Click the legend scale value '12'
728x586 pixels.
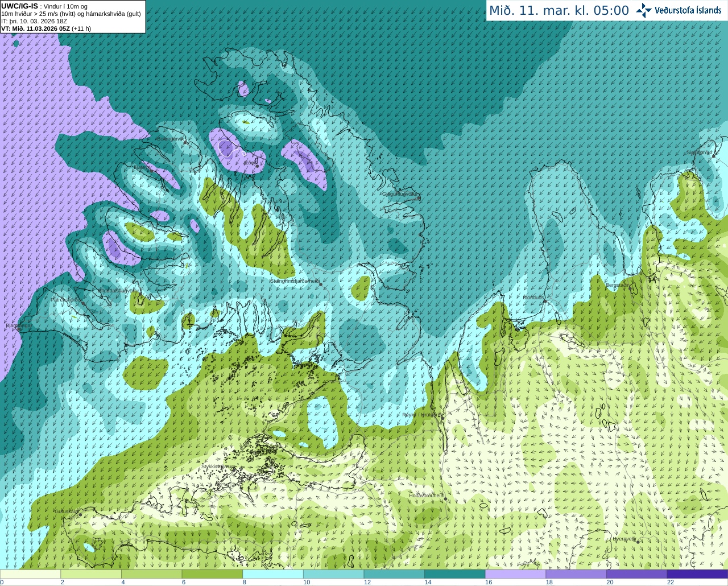coord(367,582)
